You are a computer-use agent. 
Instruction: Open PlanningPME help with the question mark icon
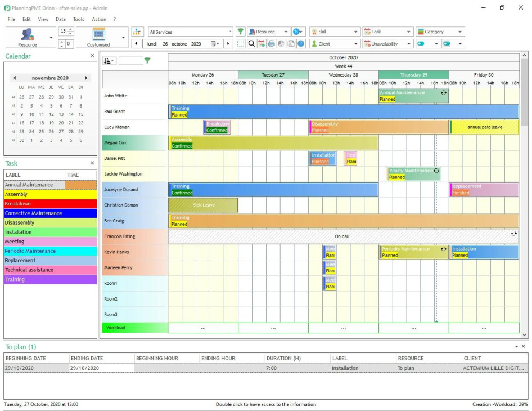point(300,43)
